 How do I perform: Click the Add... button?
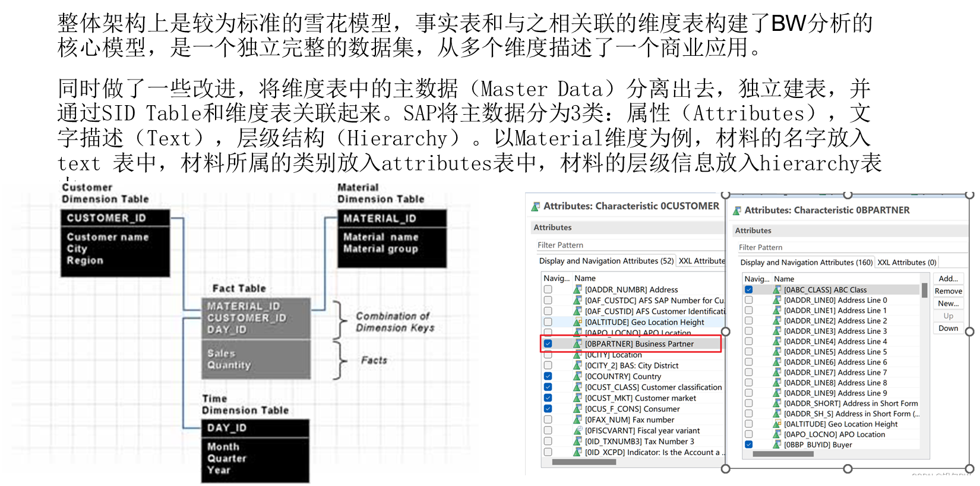pos(948,278)
